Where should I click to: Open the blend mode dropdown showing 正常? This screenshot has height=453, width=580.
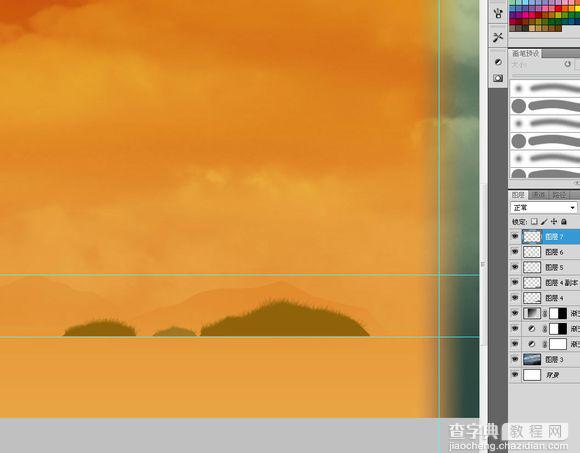pos(543,207)
